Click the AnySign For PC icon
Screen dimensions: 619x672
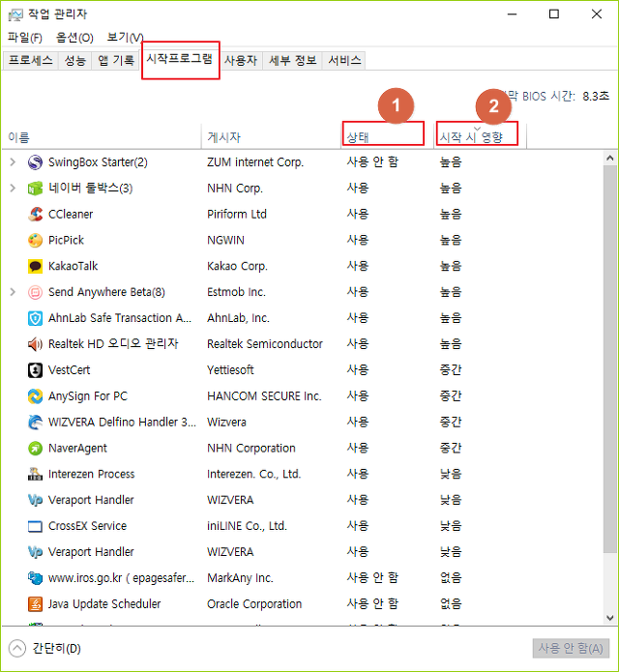click(x=35, y=396)
